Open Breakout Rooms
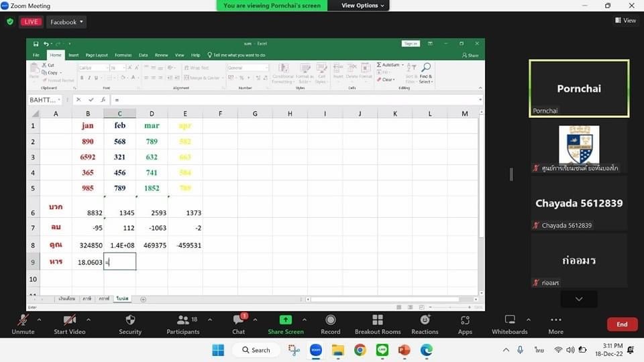This screenshot has height=362, width=644. [x=377, y=320]
